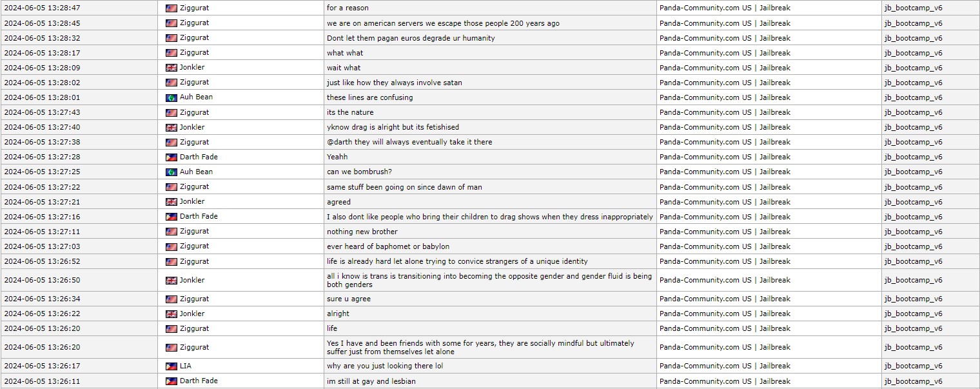Click Jonkler's flag in the "alright" row
Image resolution: width=980 pixels, height=389 pixels.
171,314
